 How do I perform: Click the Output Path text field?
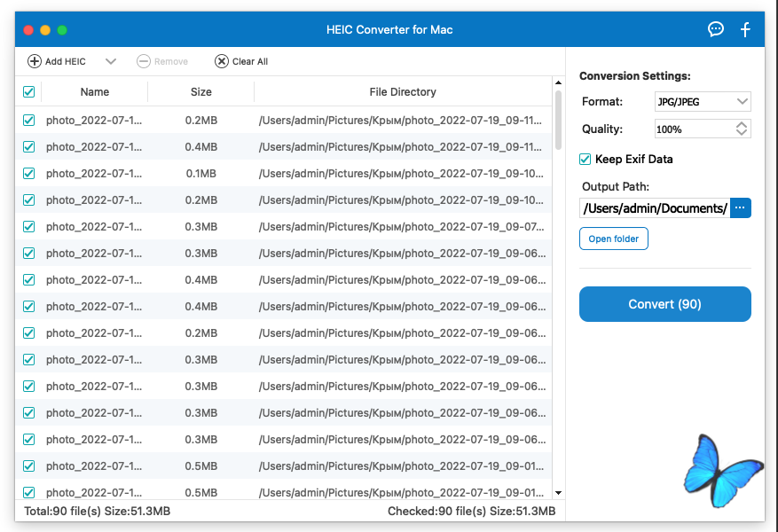[x=654, y=208]
